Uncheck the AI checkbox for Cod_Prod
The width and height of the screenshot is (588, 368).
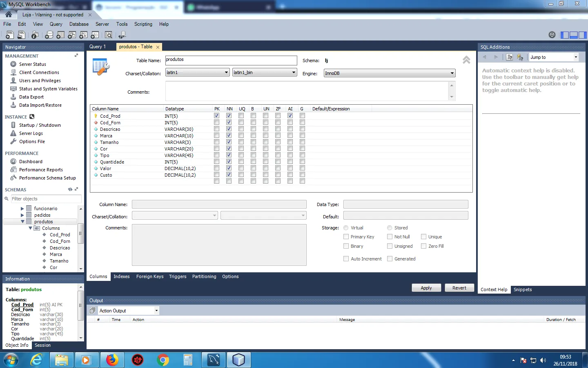point(290,116)
